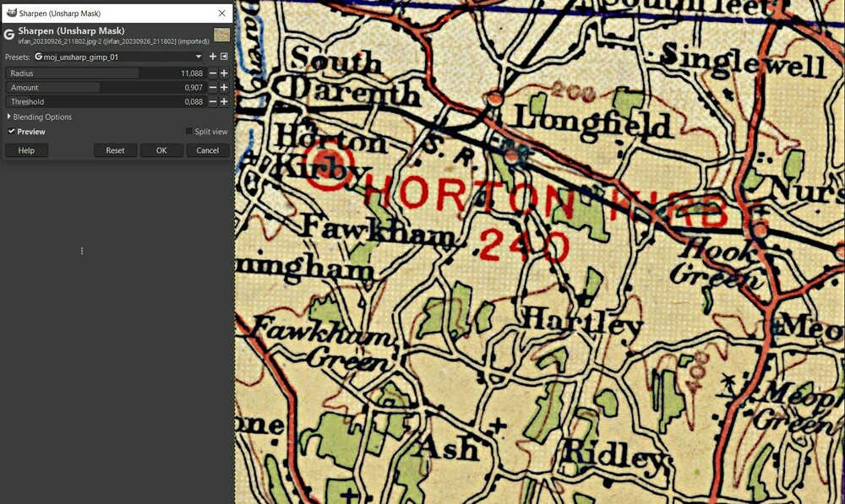Screen dimensions: 845x504
Task: Increase the Radius value with plus
Action: point(224,73)
